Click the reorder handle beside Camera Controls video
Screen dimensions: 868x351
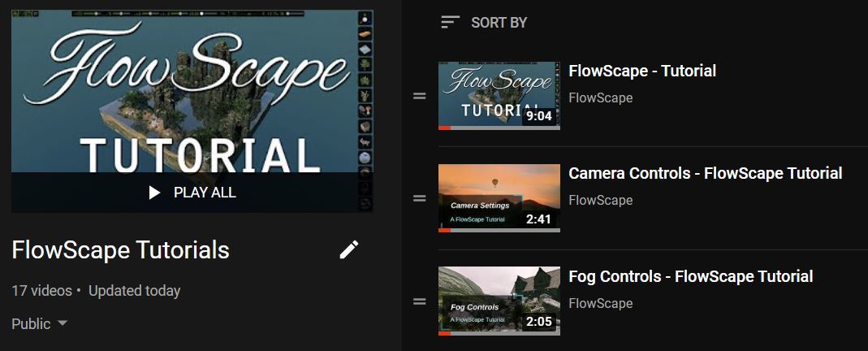coord(420,198)
